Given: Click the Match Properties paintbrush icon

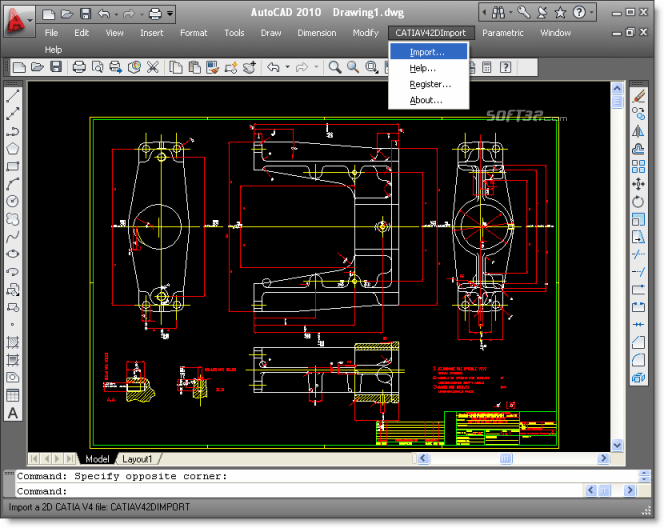Looking at the screenshot, I should click(x=213, y=67).
